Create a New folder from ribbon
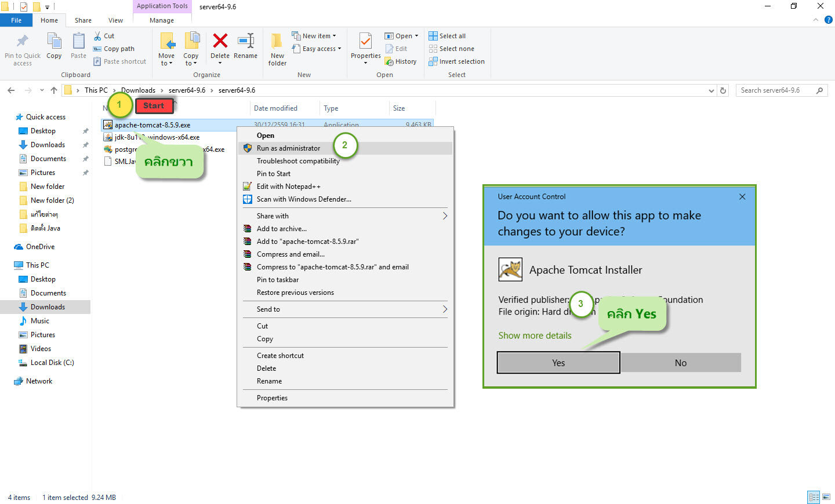Viewport: 835px width, 504px height. pyautogui.click(x=277, y=49)
